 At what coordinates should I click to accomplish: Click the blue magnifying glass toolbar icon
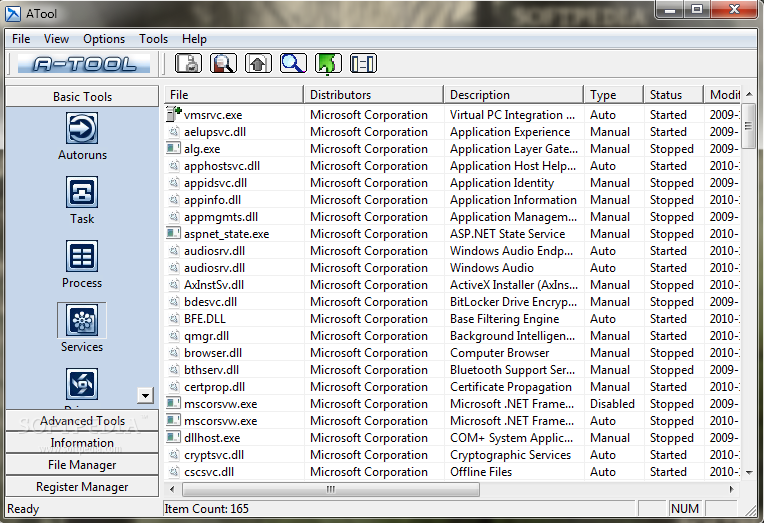coord(293,63)
